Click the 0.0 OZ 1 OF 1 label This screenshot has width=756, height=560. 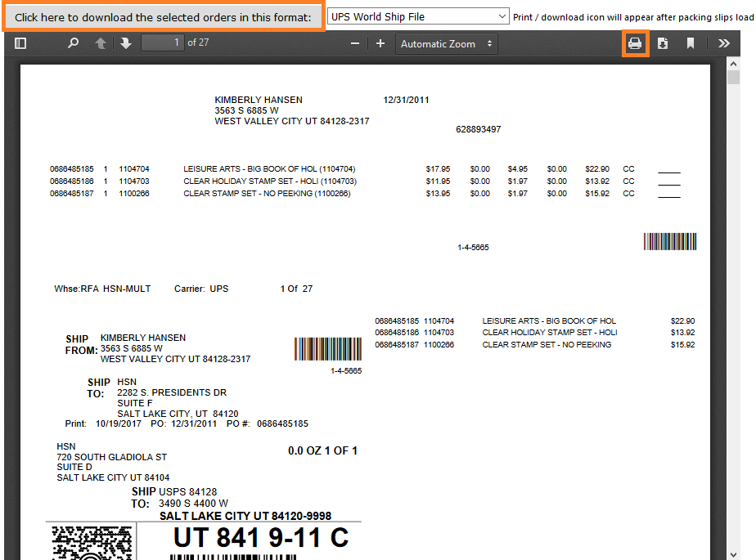322,450
